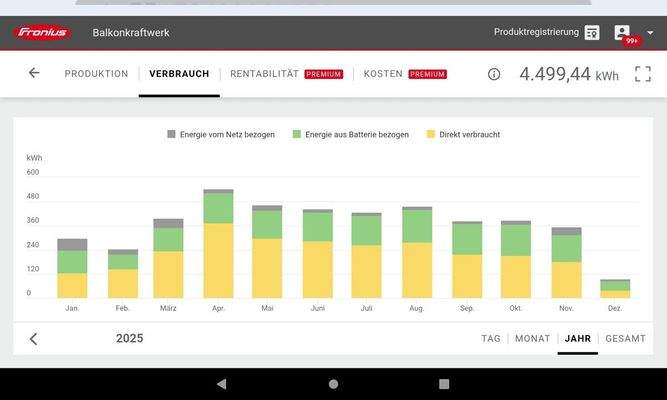This screenshot has height=400, width=667.
Task: Toggle 'Energie aus Batterie bezogen' legend series
Action: [x=350, y=134]
